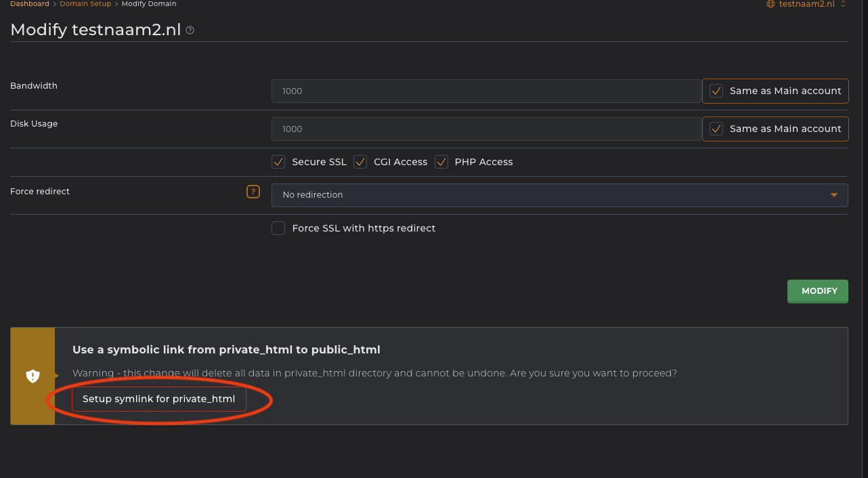Click Setup symlink for private_html button
The image size is (868, 478).
pos(159,399)
